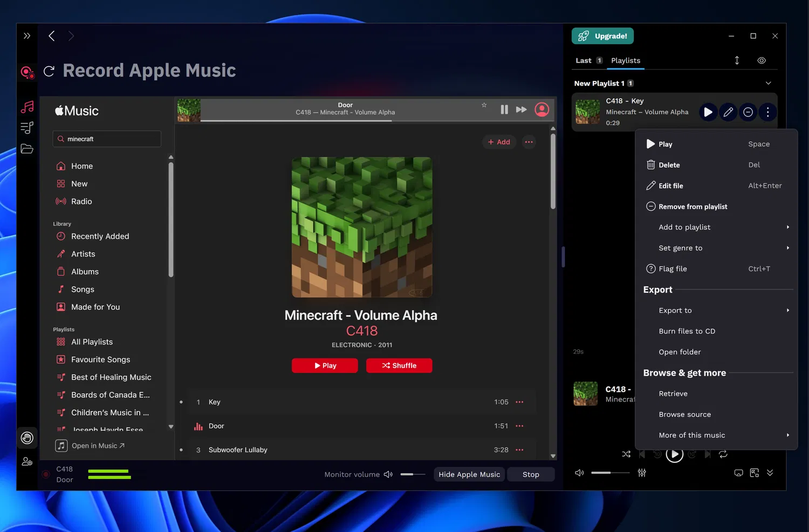Reload the Record Apple Music page

point(49,71)
